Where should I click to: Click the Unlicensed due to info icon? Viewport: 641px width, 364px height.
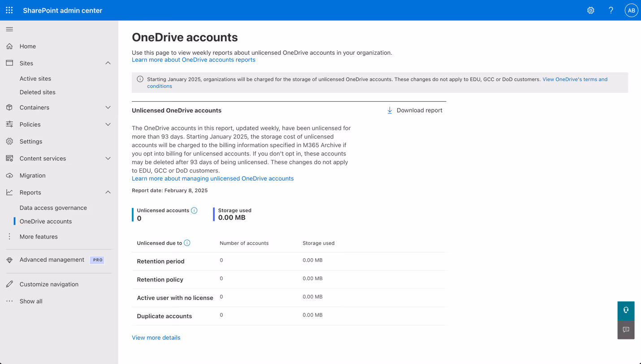[x=187, y=243]
